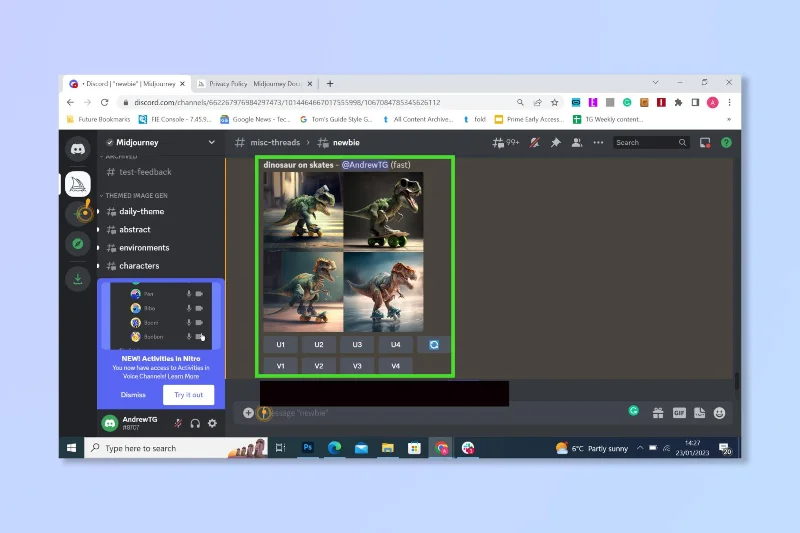Toggle notification bell mute in channel header
Screen dimensions: 800x533
point(534,143)
